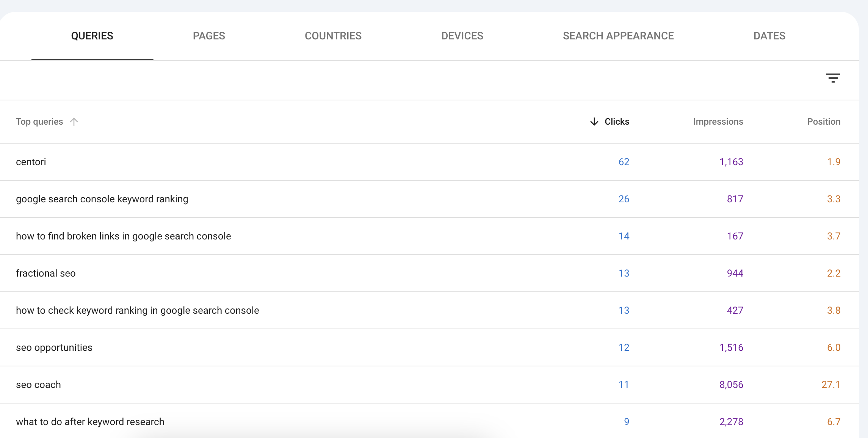Open the COUNTRIES tab

pyautogui.click(x=333, y=36)
